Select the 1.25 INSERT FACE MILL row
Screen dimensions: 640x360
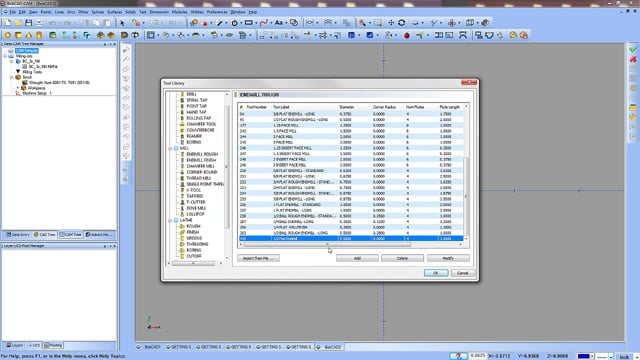click(x=351, y=148)
